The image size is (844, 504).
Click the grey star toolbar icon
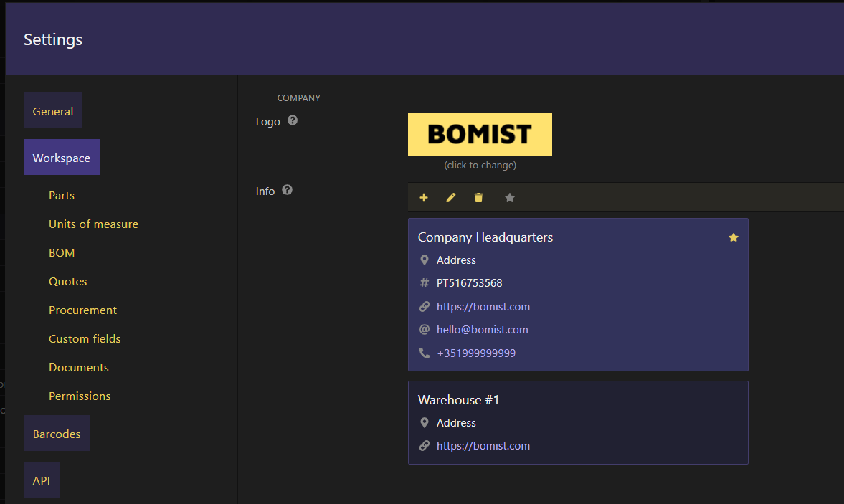510,197
